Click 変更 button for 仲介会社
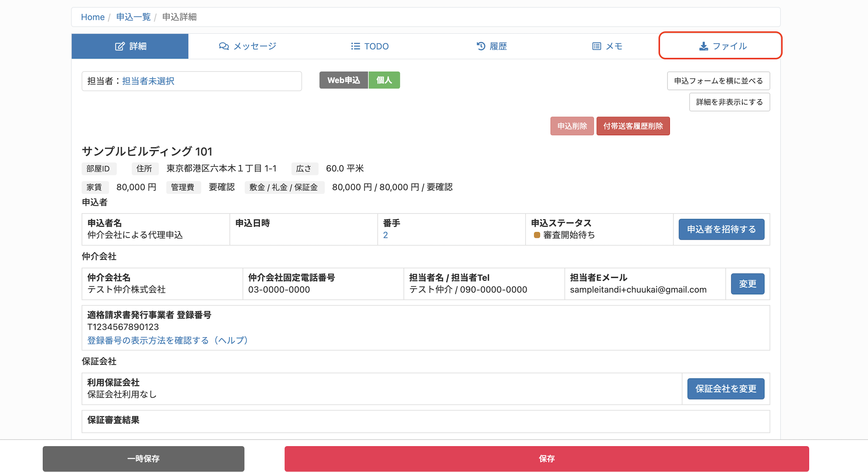868x472 pixels. tap(747, 284)
